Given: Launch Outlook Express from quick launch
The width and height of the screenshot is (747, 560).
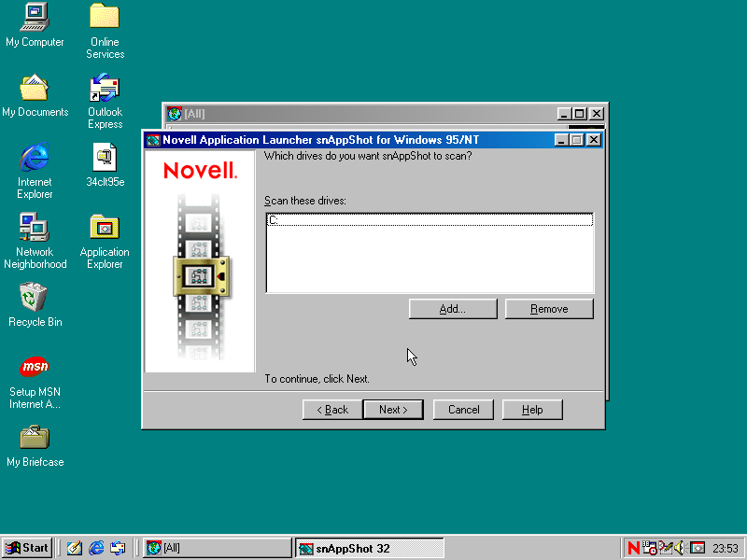Looking at the screenshot, I should (118, 548).
